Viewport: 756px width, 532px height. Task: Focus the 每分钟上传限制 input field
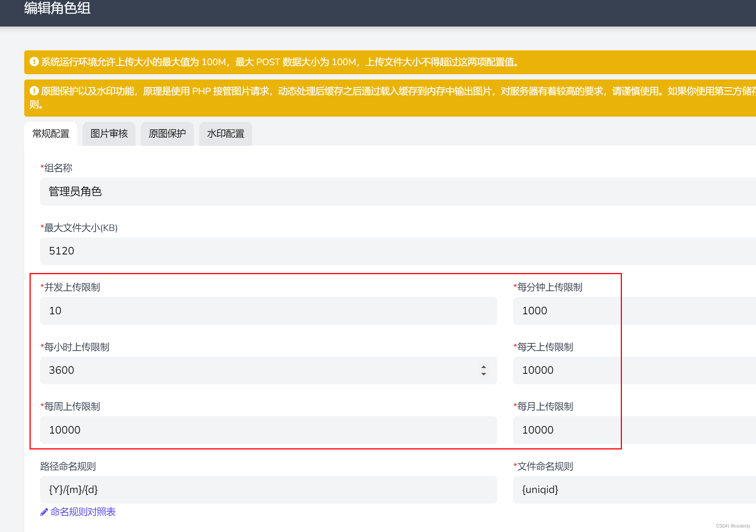(x=634, y=311)
